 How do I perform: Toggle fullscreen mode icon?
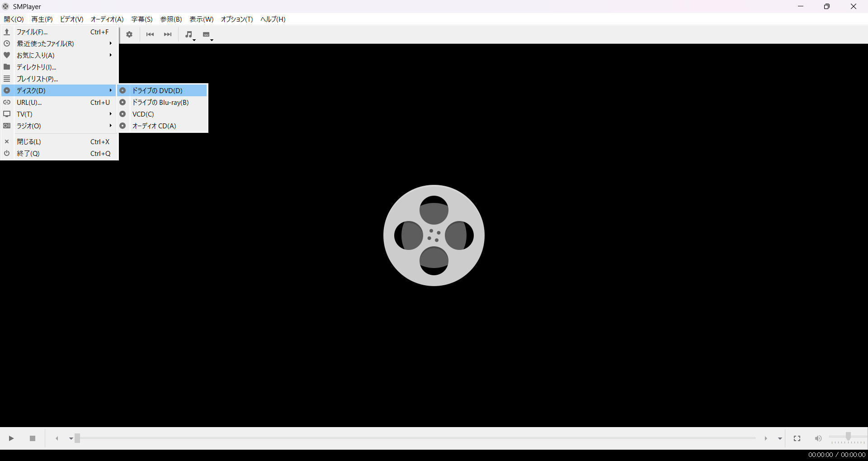pos(797,438)
